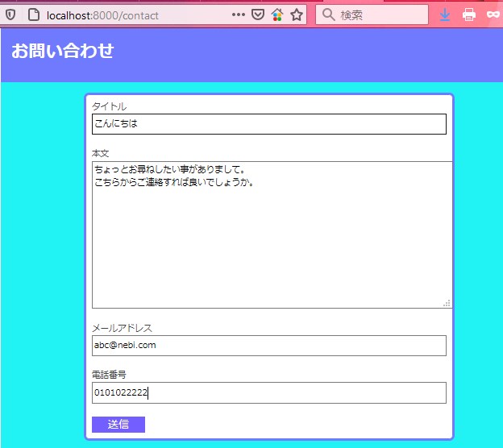Click the タイトル input containing こんにちは

tap(268, 124)
